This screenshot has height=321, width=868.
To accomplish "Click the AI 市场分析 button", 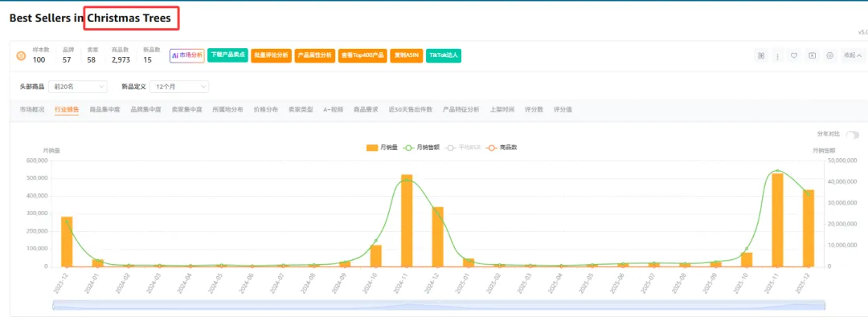I will click(186, 55).
